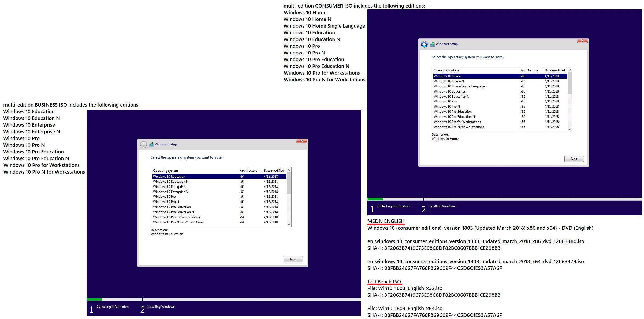Select Windows 10 Enterprise x64 row
This screenshot has height=319, width=644.
click(169, 187)
